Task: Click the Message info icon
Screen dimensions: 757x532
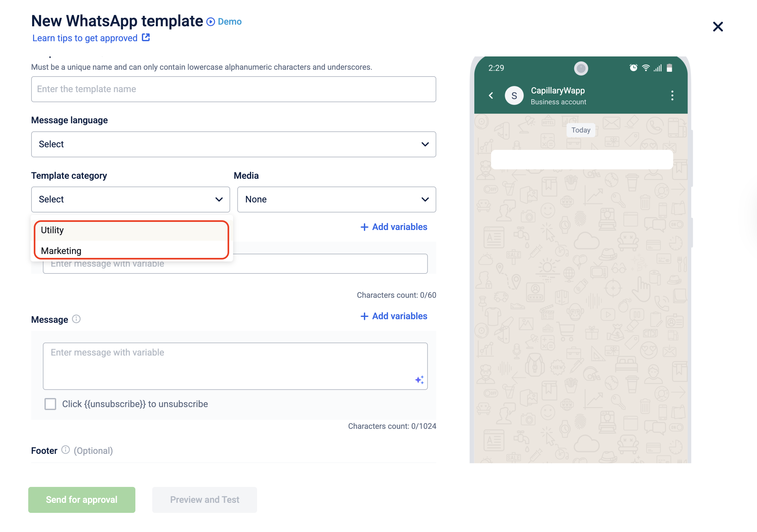Action: coord(76,319)
